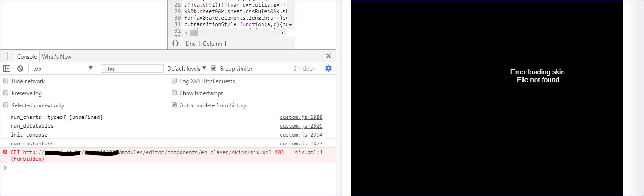This screenshot has height=196, width=644.
Task: Open the six.xml:1 source link
Action: click(x=308, y=152)
